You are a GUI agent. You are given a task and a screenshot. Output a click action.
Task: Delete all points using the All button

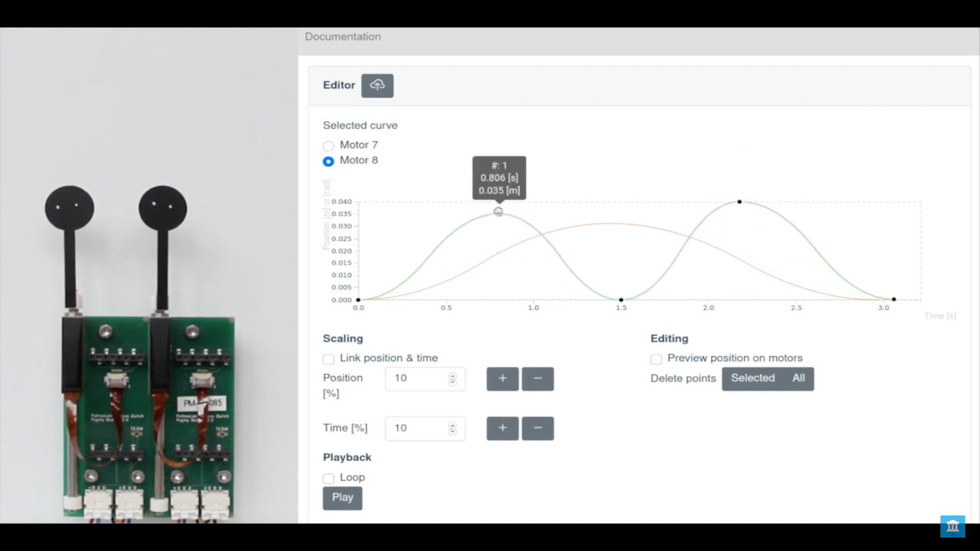(798, 378)
